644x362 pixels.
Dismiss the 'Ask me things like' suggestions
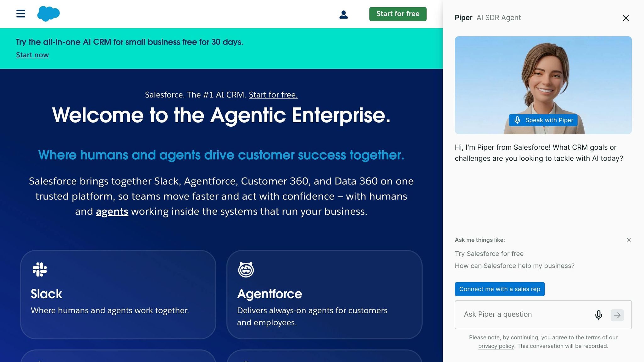(x=629, y=240)
